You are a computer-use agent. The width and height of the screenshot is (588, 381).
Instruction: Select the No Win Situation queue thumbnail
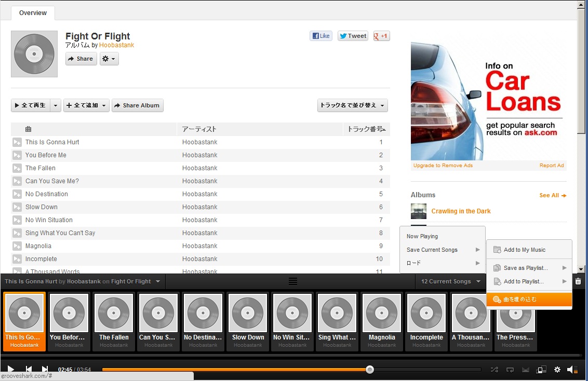[292, 322]
